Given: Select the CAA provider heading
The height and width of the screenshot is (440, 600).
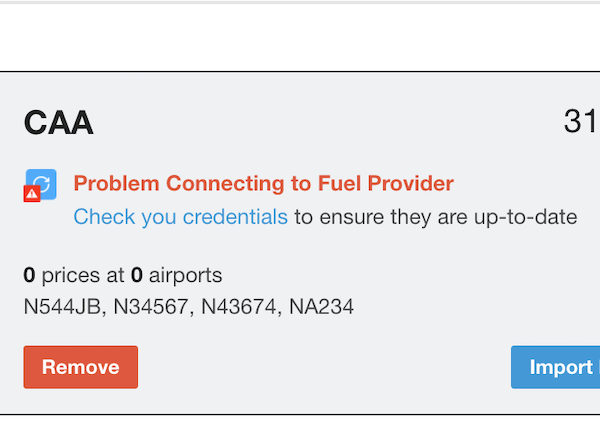Looking at the screenshot, I should pyautogui.click(x=59, y=123).
